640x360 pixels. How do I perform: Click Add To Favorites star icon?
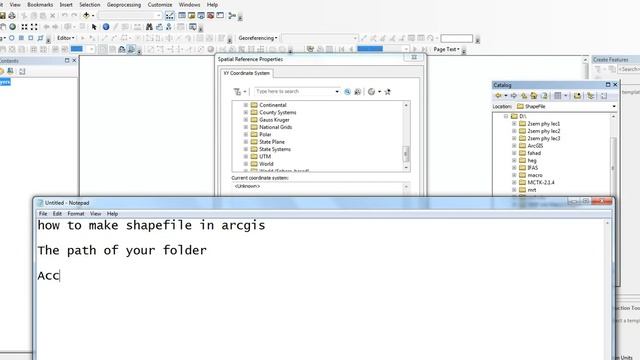tap(387, 92)
